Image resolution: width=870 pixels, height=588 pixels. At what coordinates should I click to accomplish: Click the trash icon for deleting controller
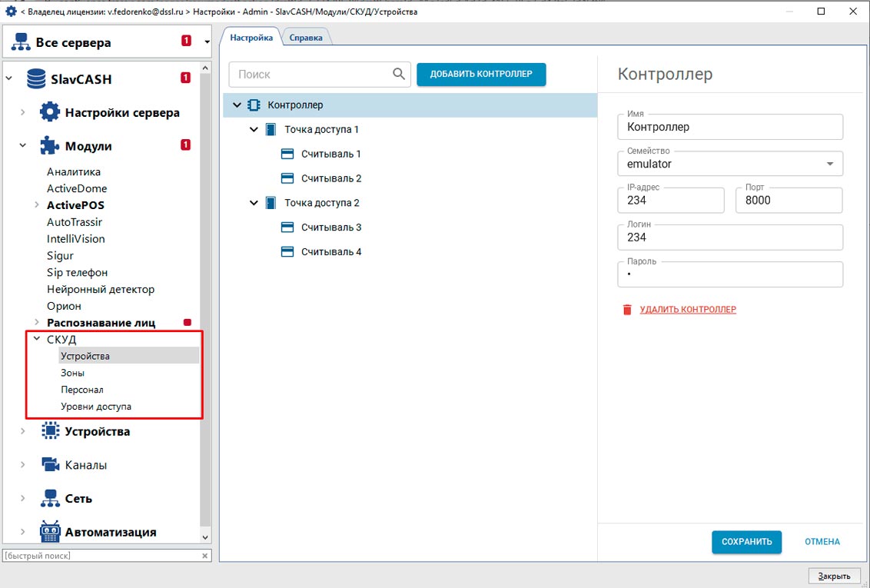pyautogui.click(x=627, y=310)
